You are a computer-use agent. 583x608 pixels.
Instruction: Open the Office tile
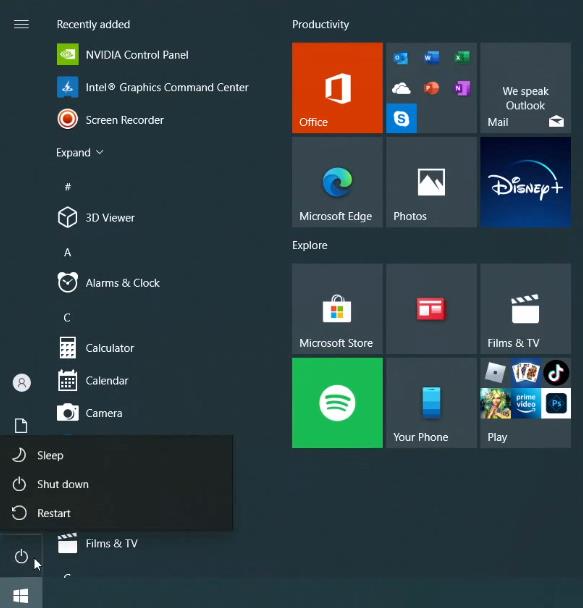[337, 88]
